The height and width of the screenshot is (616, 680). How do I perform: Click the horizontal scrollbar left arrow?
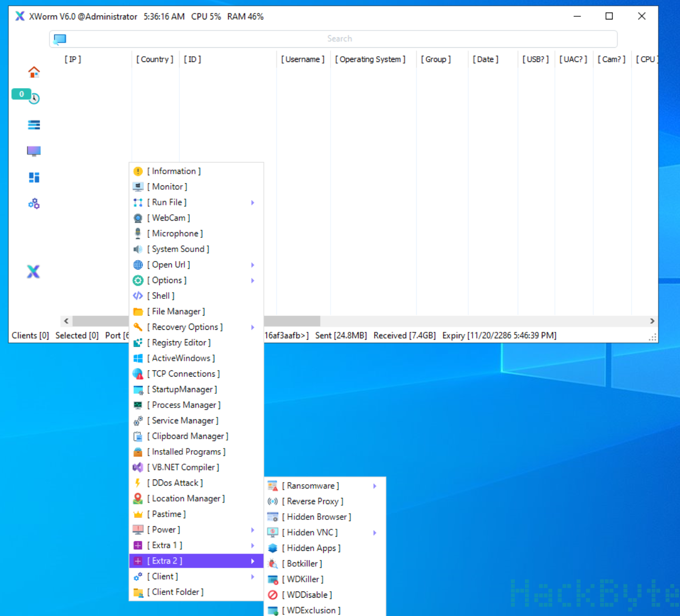(66, 321)
